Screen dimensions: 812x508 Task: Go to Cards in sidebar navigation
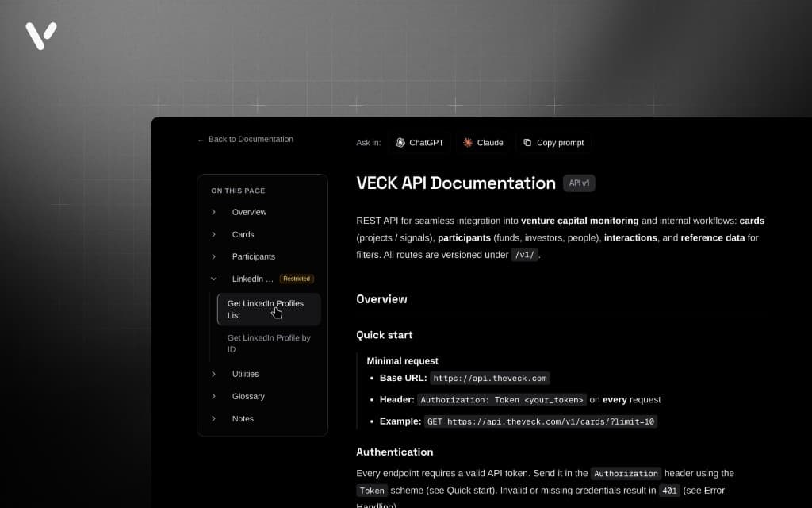(243, 234)
